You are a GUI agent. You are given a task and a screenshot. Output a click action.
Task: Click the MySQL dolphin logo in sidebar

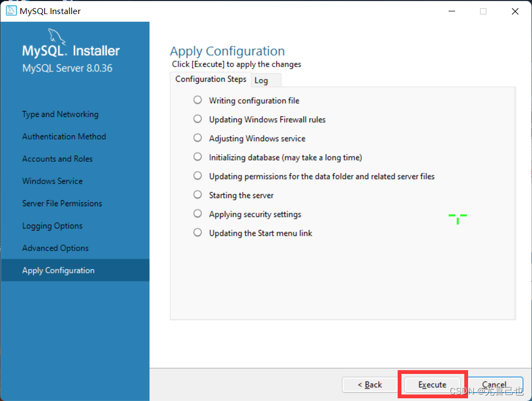point(56,37)
